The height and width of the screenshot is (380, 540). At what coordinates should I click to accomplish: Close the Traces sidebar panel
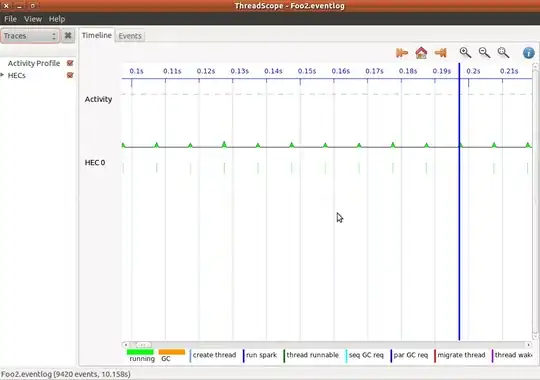(x=68, y=35)
